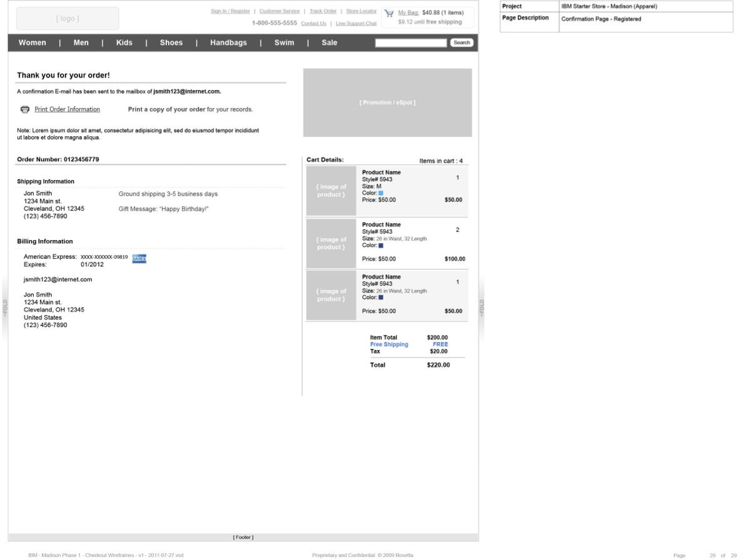Click the dark blue swatch in the $100.00 row

381,245
